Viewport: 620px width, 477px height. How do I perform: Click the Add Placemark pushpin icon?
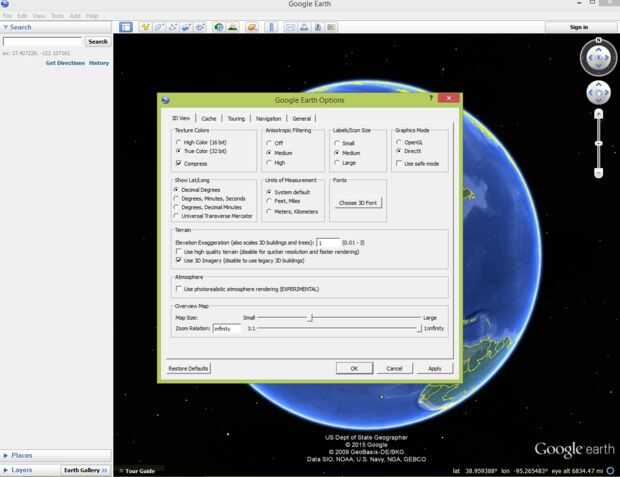click(146, 27)
